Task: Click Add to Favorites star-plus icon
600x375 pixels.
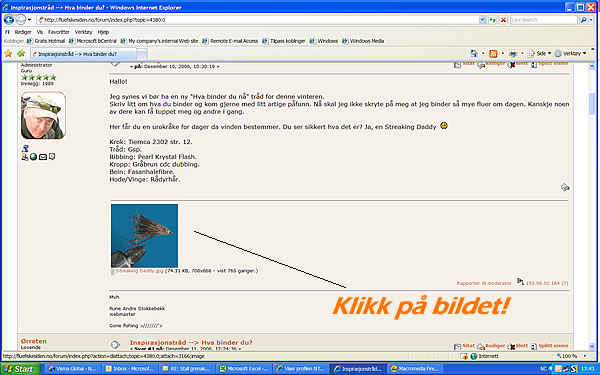Action: 21,54
